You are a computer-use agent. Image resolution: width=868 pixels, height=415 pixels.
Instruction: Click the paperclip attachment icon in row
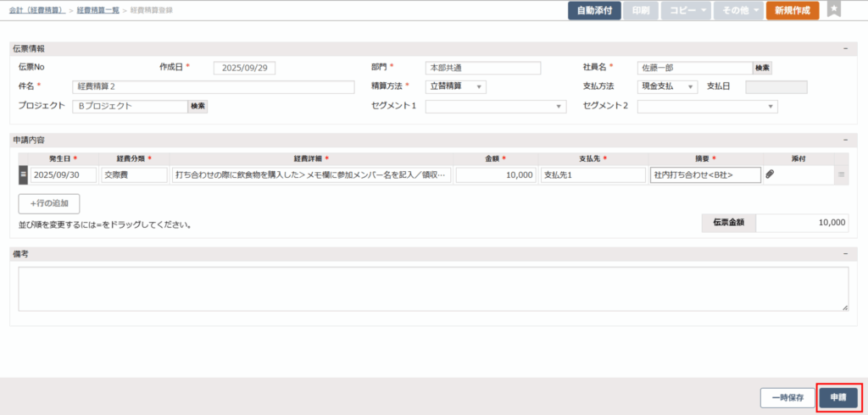770,174
